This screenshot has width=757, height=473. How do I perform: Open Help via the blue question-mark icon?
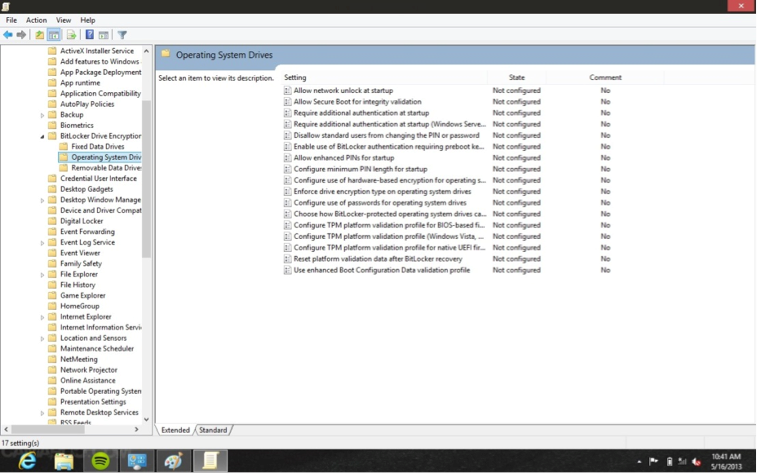click(90, 35)
